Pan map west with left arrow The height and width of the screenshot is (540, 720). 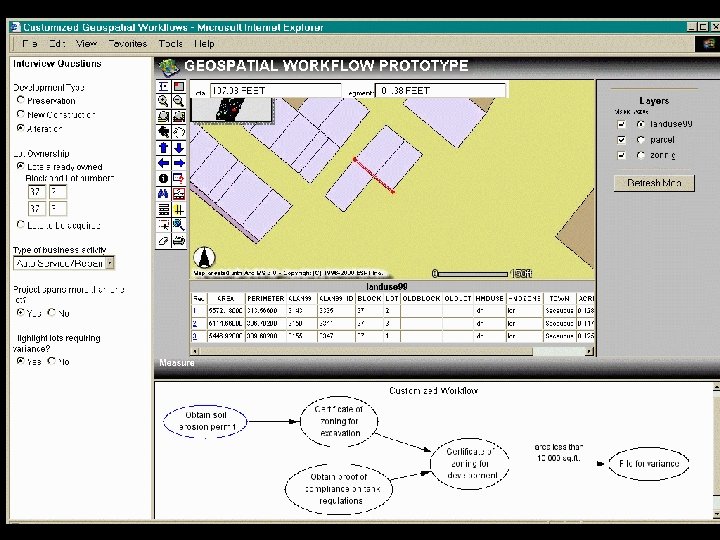click(163, 163)
